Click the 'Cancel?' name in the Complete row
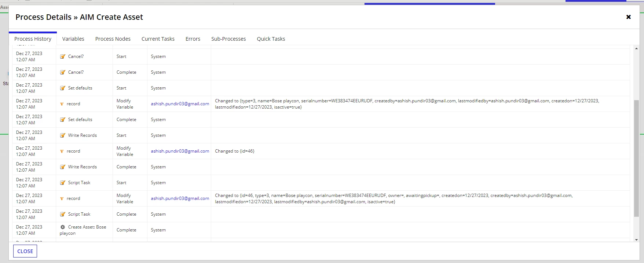The height and width of the screenshot is (263, 644). click(x=76, y=72)
